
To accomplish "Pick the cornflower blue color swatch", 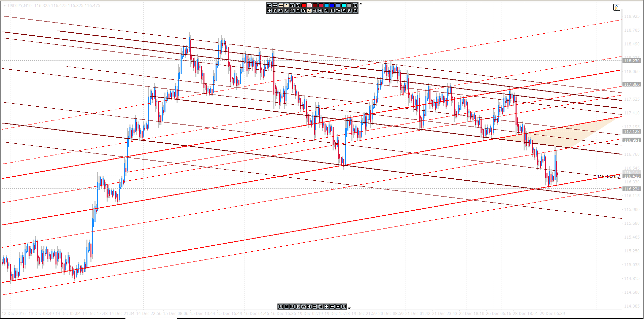I will coord(338,5).
